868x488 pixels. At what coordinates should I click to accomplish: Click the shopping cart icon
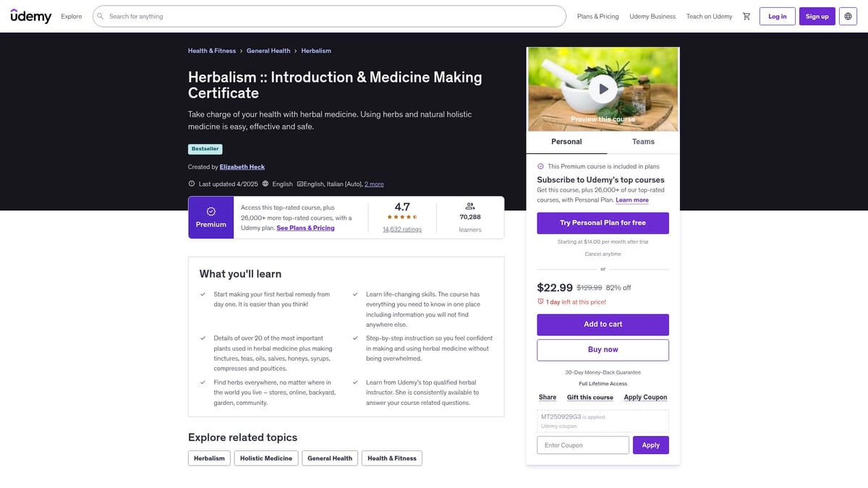pos(746,16)
